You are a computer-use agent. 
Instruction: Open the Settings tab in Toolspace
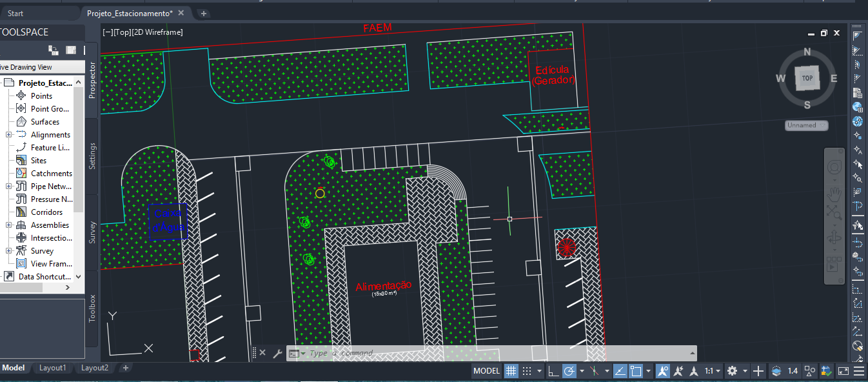(92, 156)
